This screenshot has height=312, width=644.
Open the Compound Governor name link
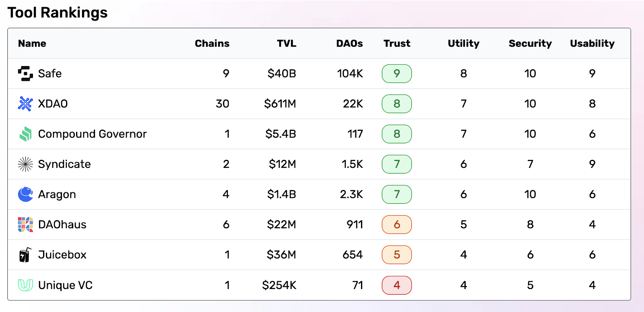click(x=92, y=134)
